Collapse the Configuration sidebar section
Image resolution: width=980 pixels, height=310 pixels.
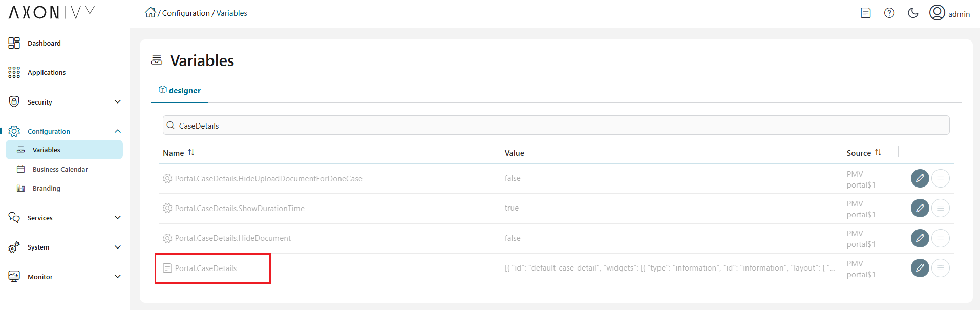coord(117,131)
